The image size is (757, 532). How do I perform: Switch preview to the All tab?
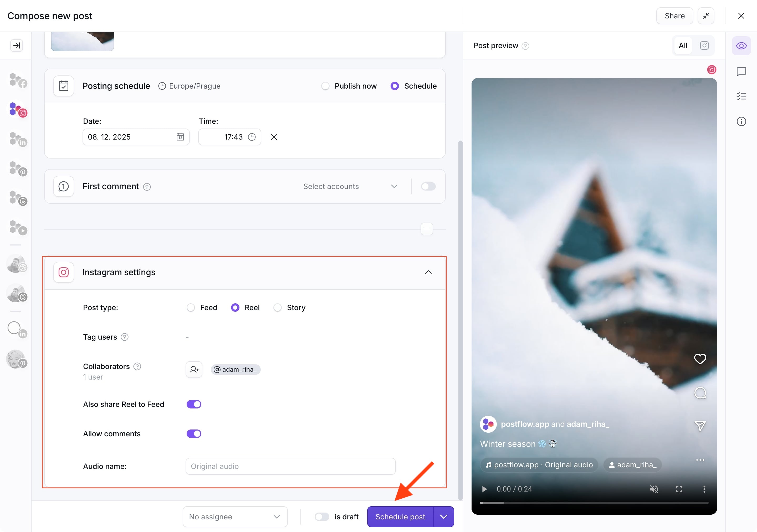[683, 45]
